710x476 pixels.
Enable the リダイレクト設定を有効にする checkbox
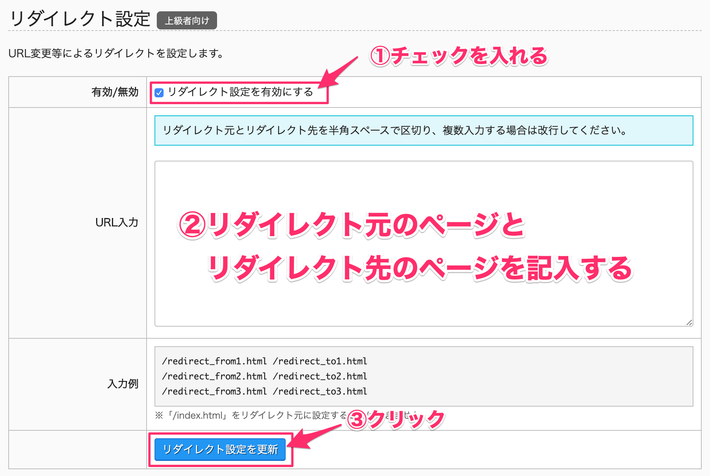click(x=159, y=92)
